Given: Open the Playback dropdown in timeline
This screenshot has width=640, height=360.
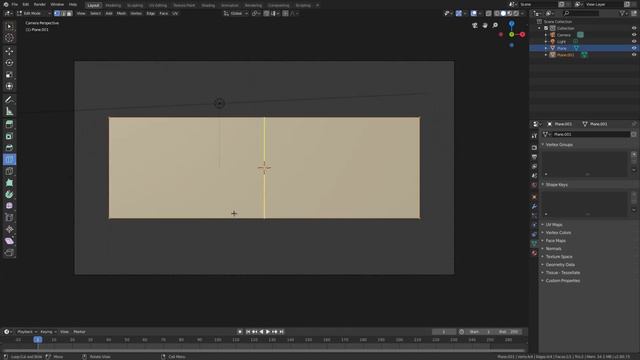Looking at the screenshot, I should tap(27, 332).
